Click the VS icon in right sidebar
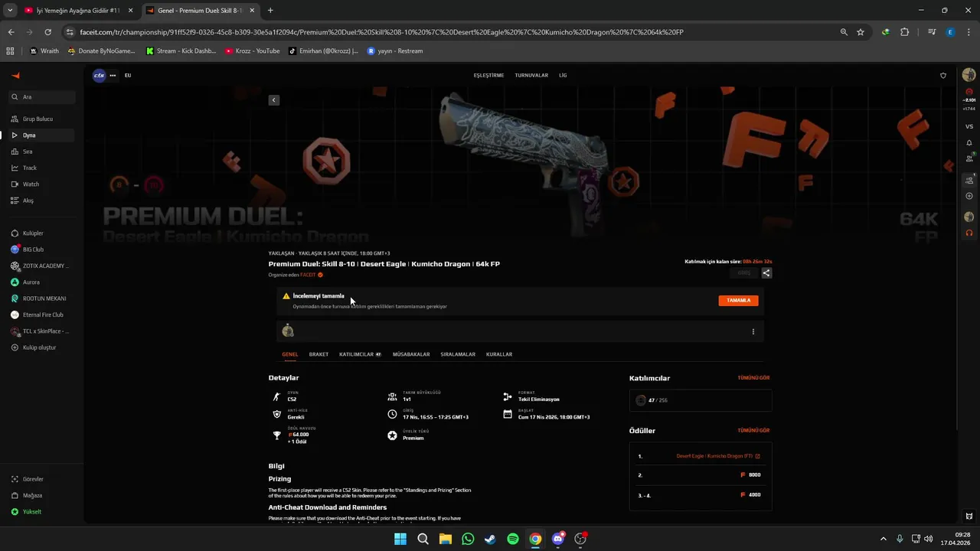 point(969,126)
